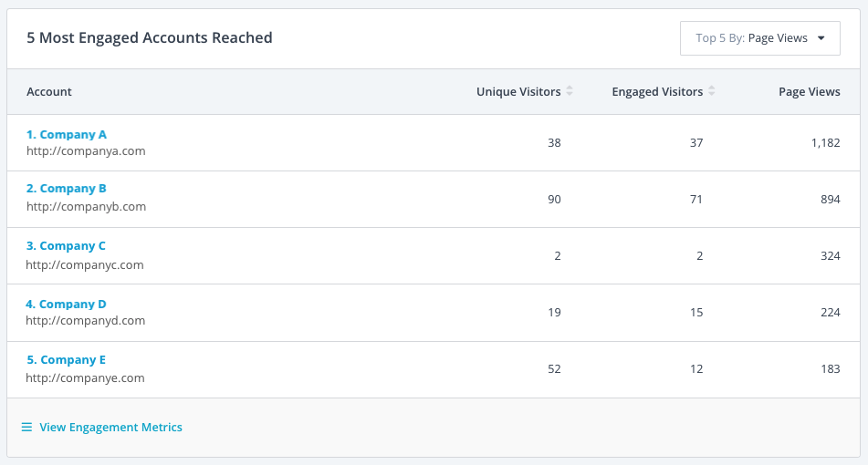
Task: Open the Top 5 By Page Views dropdown
Action: click(758, 38)
